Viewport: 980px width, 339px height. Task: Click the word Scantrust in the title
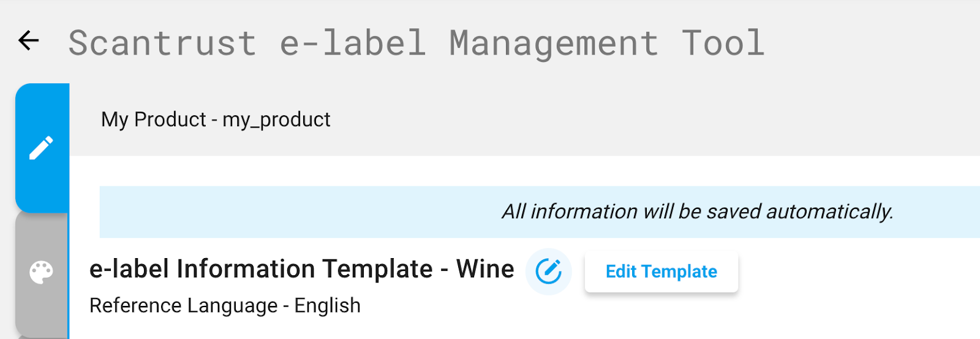click(162, 43)
